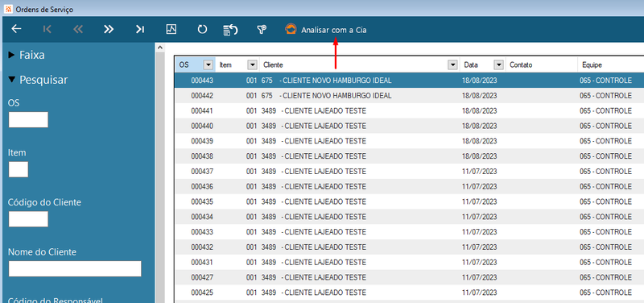Open the Cliente column filter dropdown
The width and height of the screenshot is (644, 303).
point(452,65)
